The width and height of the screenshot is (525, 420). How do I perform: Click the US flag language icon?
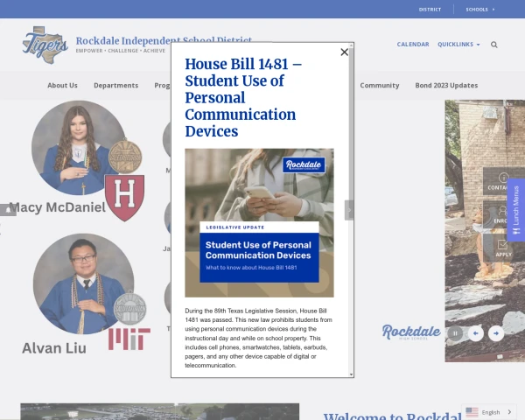point(472,412)
